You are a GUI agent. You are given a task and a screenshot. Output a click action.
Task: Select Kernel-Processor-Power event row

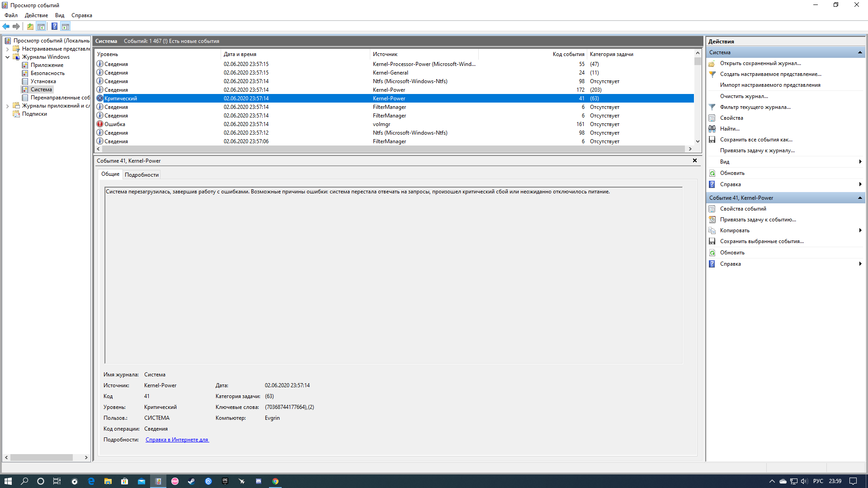(x=394, y=64)
